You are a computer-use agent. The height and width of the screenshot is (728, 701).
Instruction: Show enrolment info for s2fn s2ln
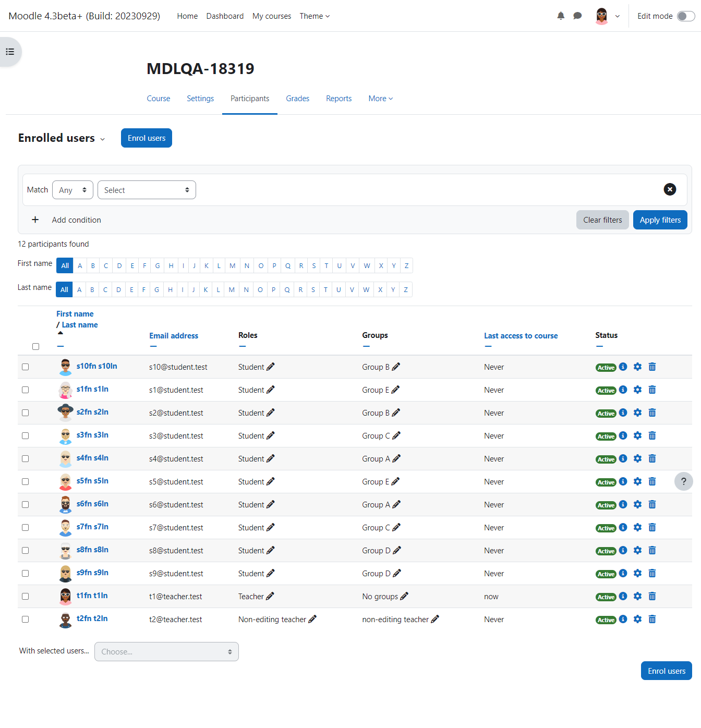click(x=623, y=412)
